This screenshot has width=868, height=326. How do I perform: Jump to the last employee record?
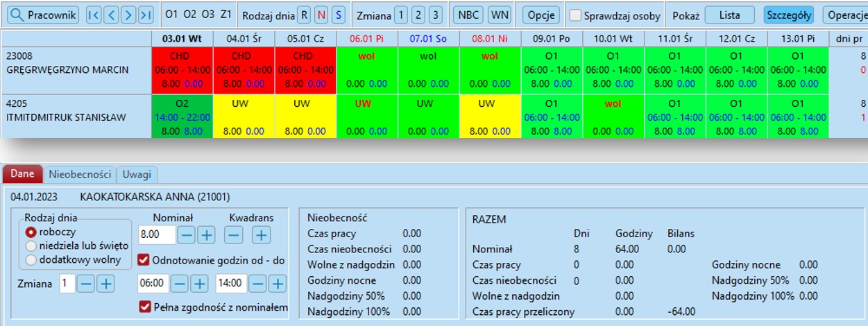[x=145, y=15]
